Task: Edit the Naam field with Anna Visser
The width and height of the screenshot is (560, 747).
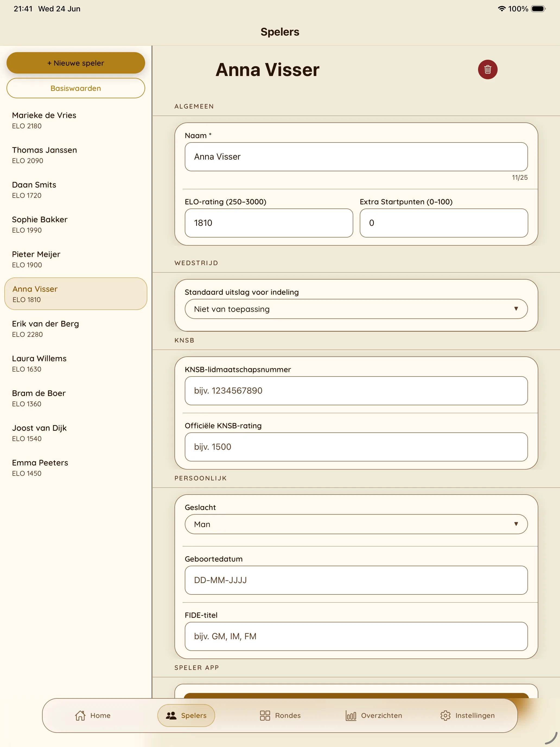Action: 356,157
